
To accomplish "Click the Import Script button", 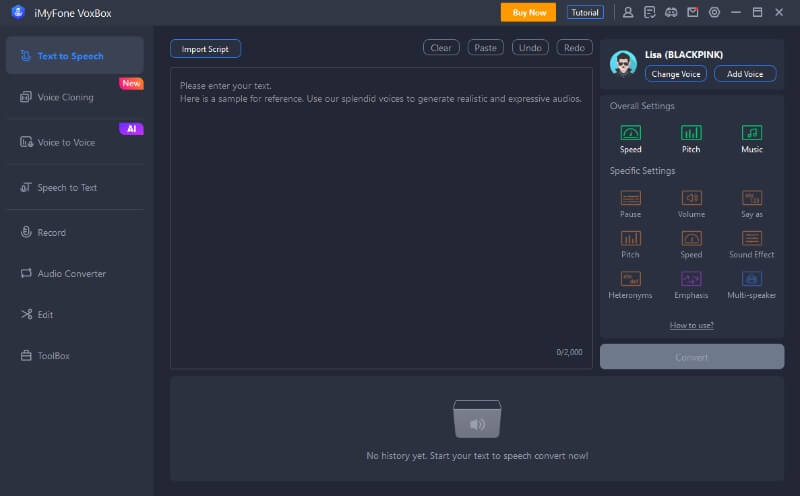I will tap(205, 49).
